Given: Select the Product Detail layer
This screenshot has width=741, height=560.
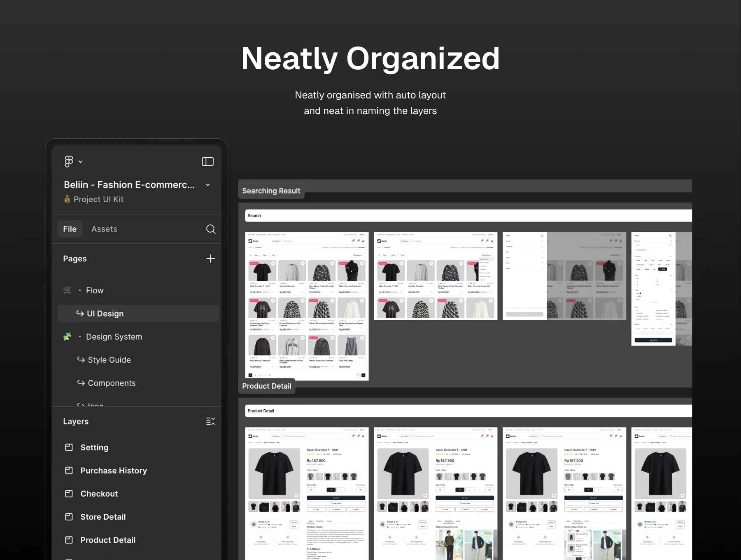Looking at the screenshot, I should point(108,540).
